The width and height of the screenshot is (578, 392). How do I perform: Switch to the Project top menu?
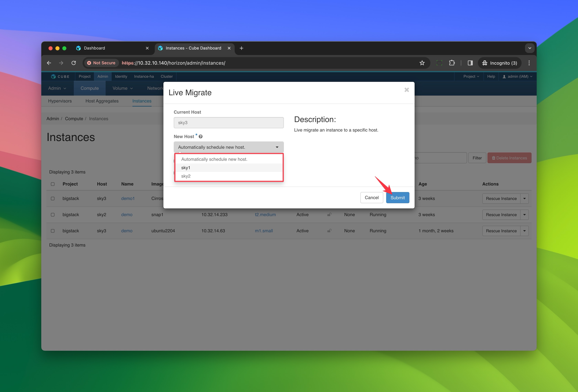tap(85, 77)
